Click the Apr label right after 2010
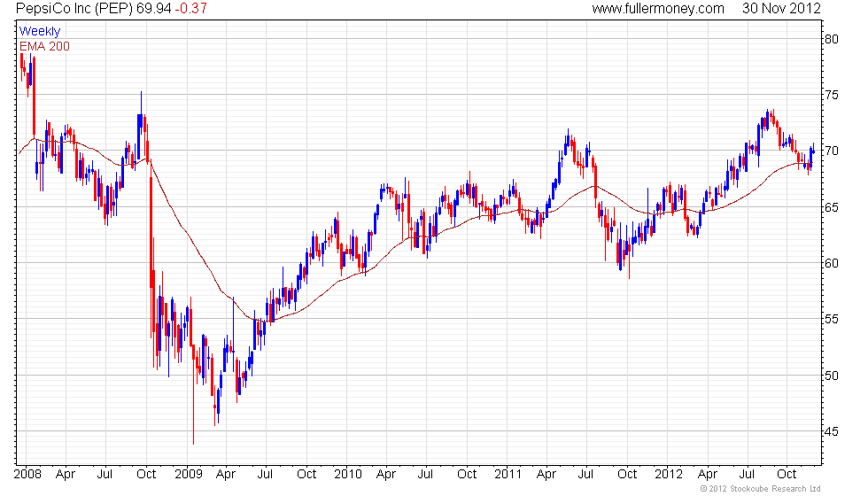 click(386, 475)
